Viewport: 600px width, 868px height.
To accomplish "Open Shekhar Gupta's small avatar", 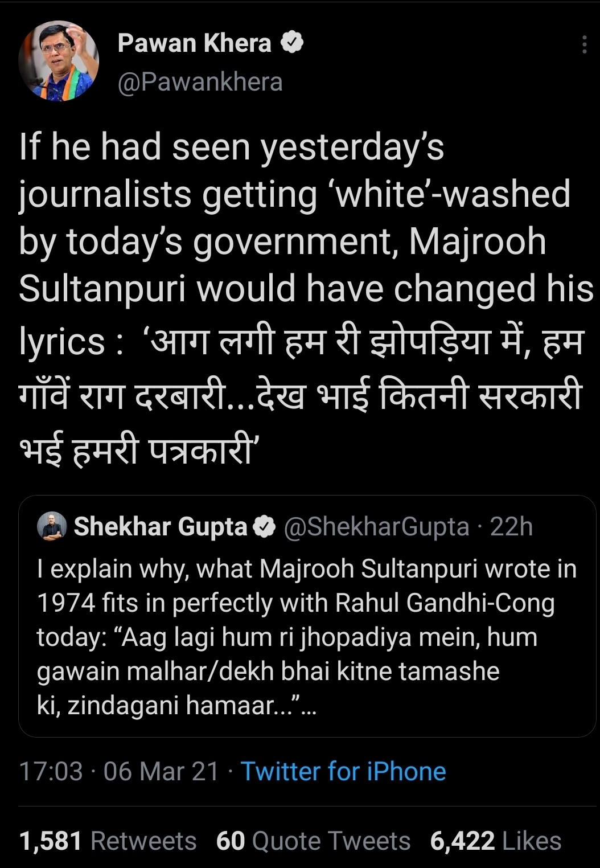I will point(52,526).
